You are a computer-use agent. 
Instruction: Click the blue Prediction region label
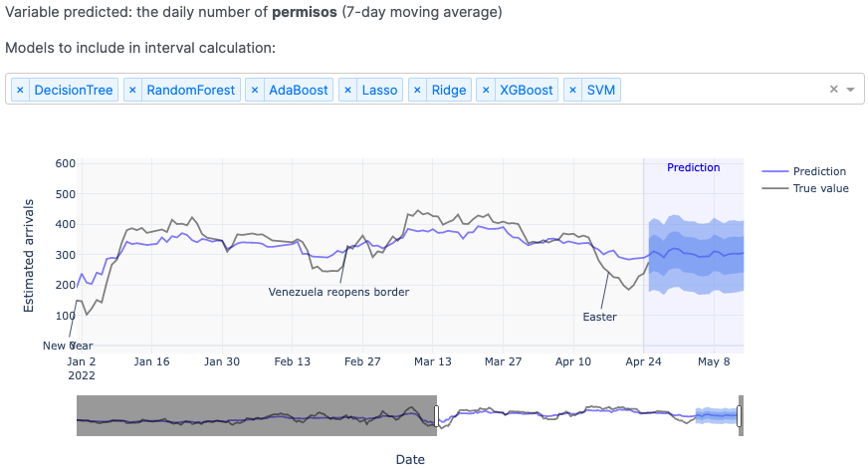(x=693, y=167)
